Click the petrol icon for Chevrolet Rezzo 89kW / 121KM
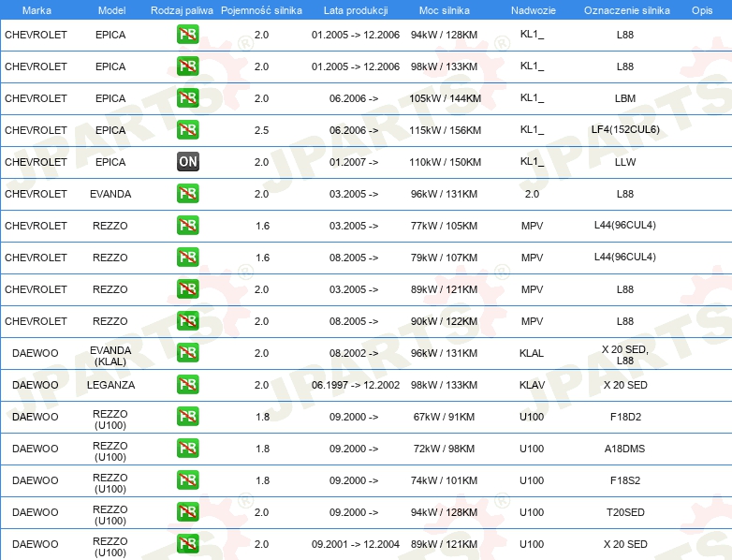 point(187,289)
